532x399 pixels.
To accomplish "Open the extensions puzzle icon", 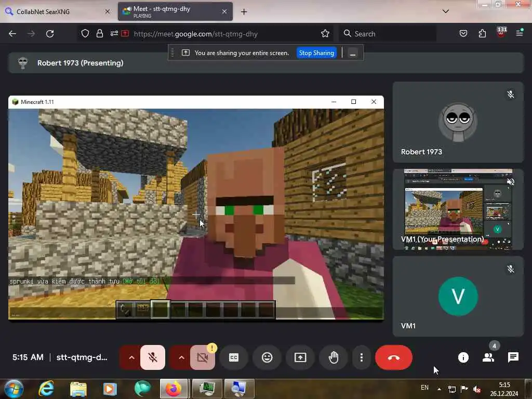I will click(482, 33).
